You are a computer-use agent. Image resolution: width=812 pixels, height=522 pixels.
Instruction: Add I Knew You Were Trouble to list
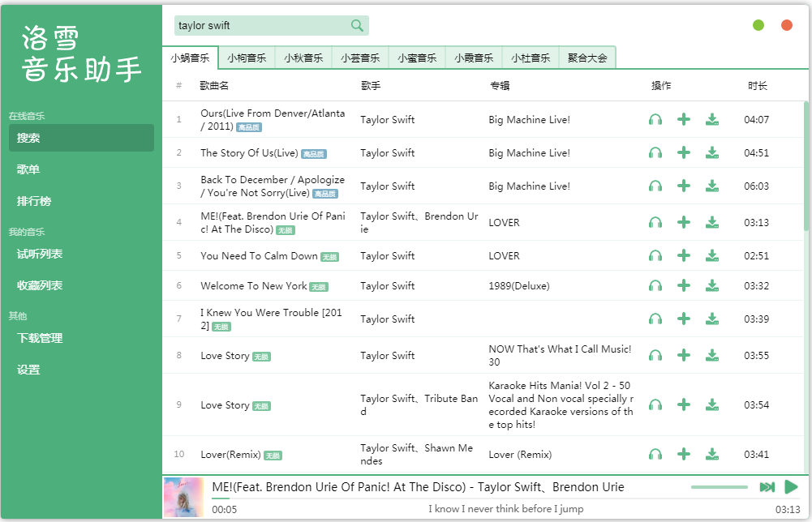(x=684, y=319)
